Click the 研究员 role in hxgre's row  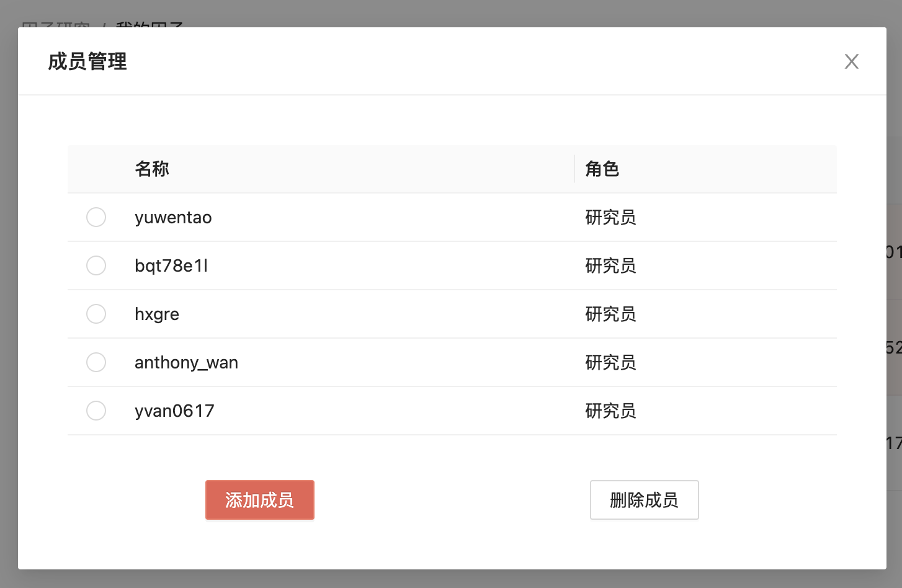pos(610,314)
